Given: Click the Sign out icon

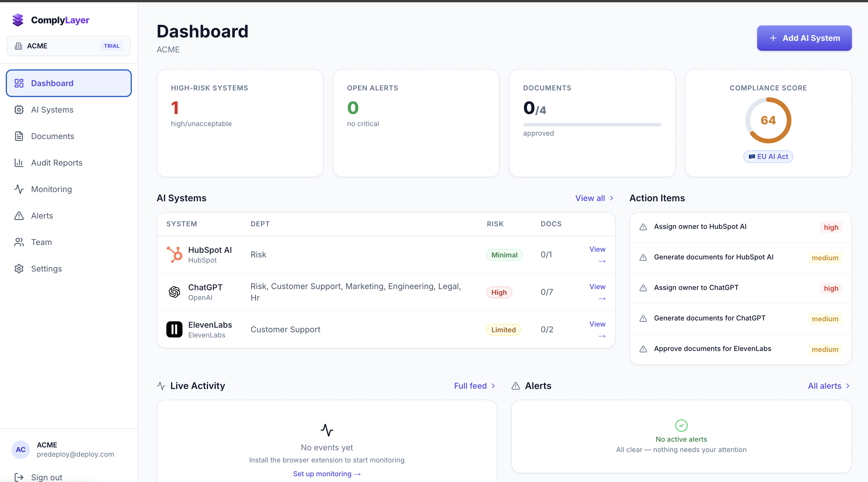Looking at the screenshot, I should tap(19, 477).
